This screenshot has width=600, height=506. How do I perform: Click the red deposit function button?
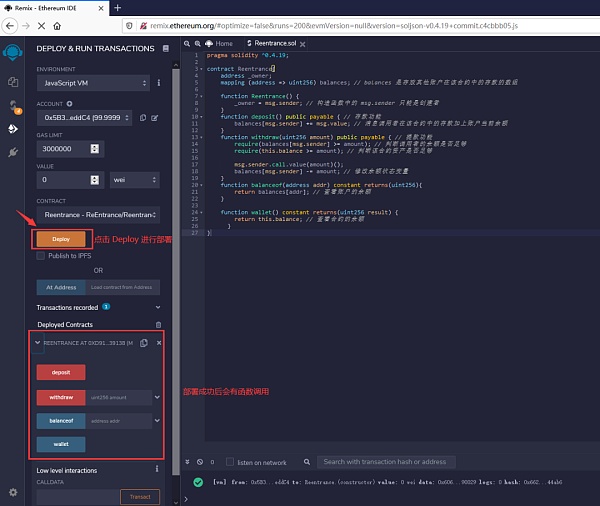click(x=61, y=372)
